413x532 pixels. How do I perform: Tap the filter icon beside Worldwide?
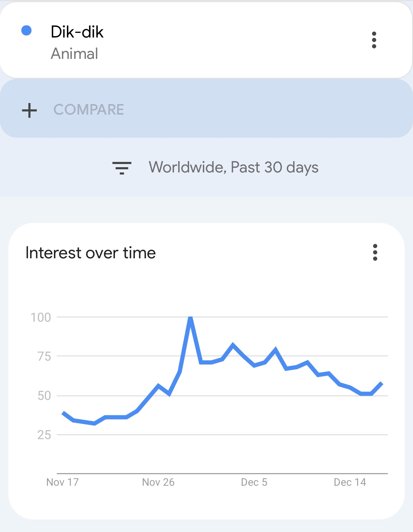point(122,168)
